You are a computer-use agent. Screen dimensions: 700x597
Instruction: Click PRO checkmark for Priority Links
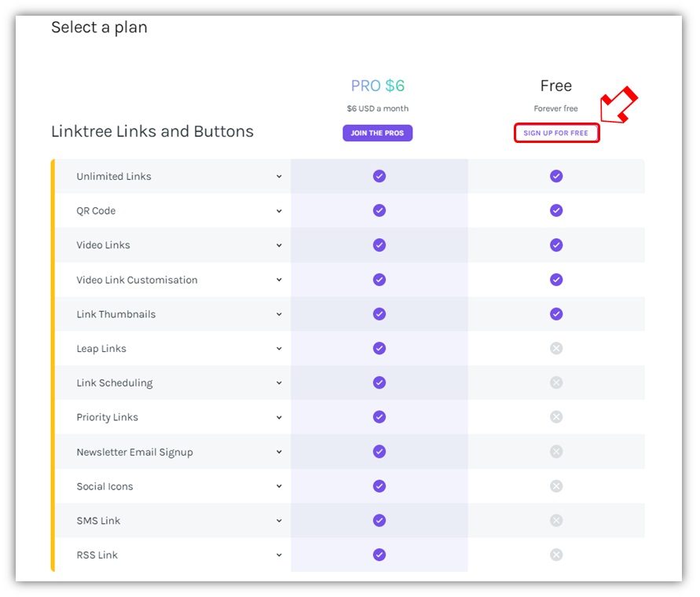379,417
